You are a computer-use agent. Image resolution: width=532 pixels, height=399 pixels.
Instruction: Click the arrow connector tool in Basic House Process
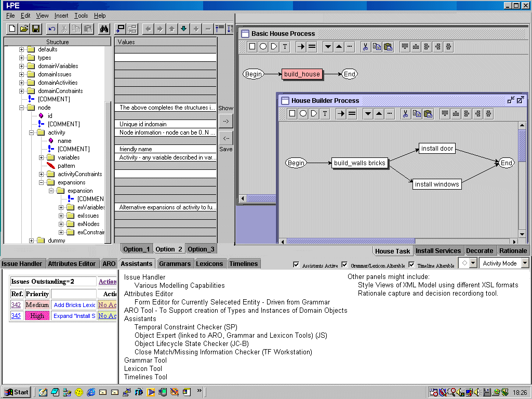pos(301,47)
